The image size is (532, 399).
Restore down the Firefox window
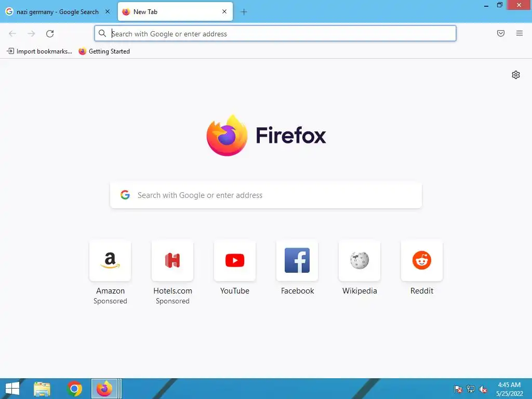[x=499, y=5]
